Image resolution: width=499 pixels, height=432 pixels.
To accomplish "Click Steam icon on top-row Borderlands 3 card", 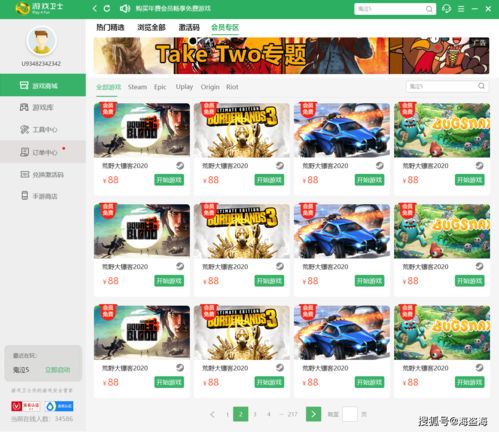I will click(280, 165).
